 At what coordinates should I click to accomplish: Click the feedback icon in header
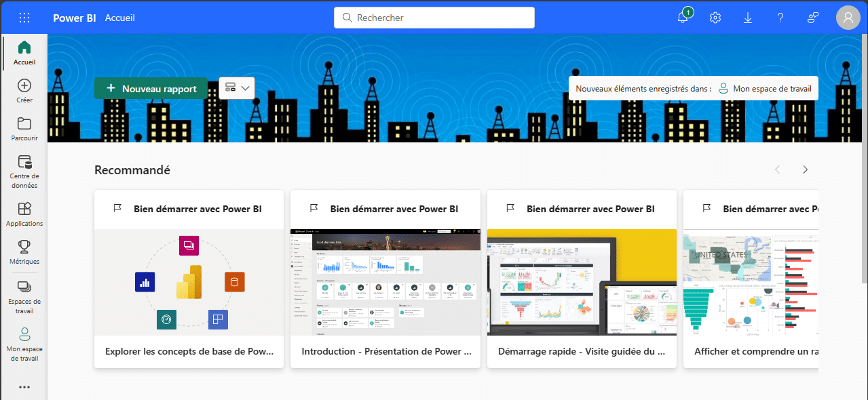click(x=813, y=18)
